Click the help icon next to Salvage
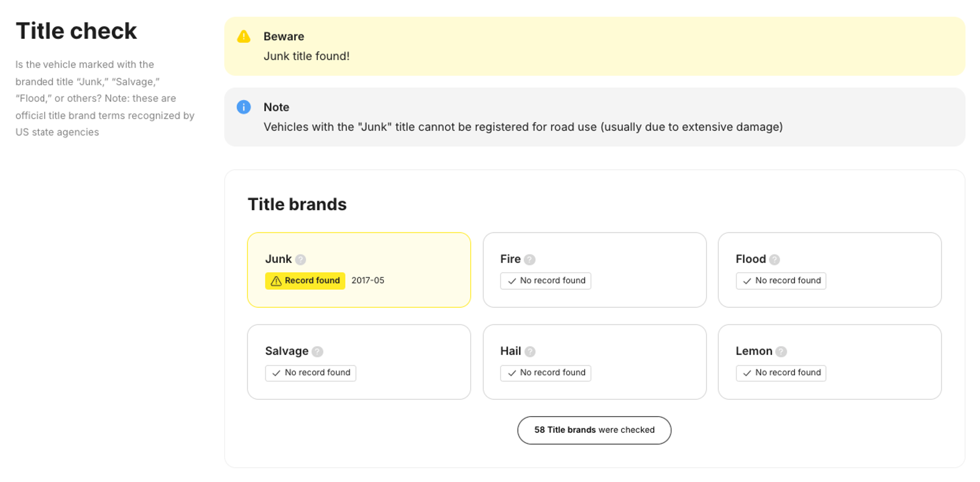Viewport: 980px width, 482px height. click(x=317, y=352)
